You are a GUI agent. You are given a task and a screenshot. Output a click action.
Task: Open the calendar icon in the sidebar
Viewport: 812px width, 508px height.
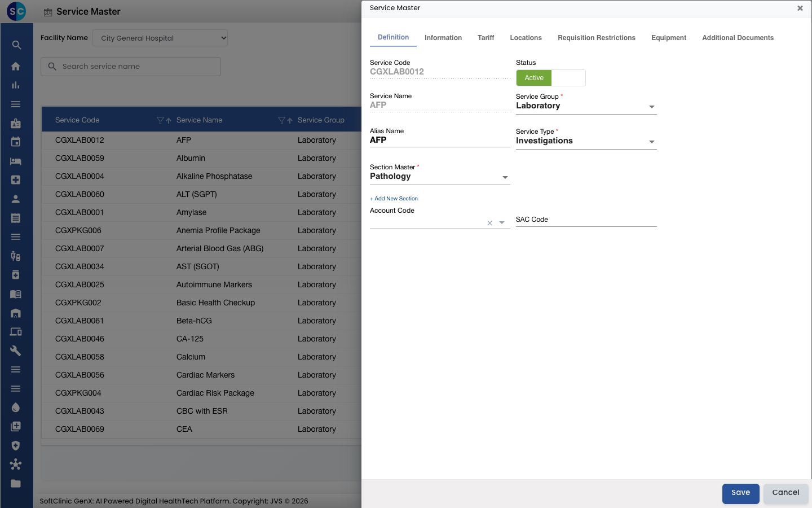[16, 142]
